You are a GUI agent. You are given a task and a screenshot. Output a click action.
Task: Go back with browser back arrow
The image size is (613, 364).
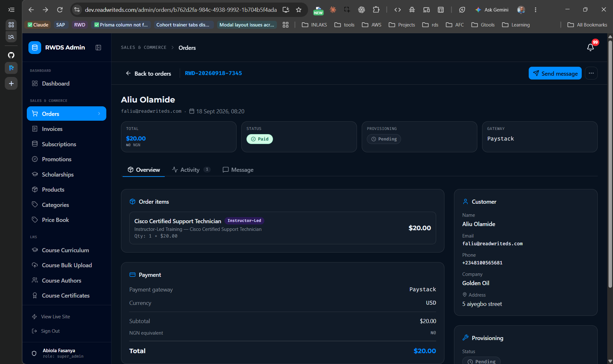click(x=31, y=10)
